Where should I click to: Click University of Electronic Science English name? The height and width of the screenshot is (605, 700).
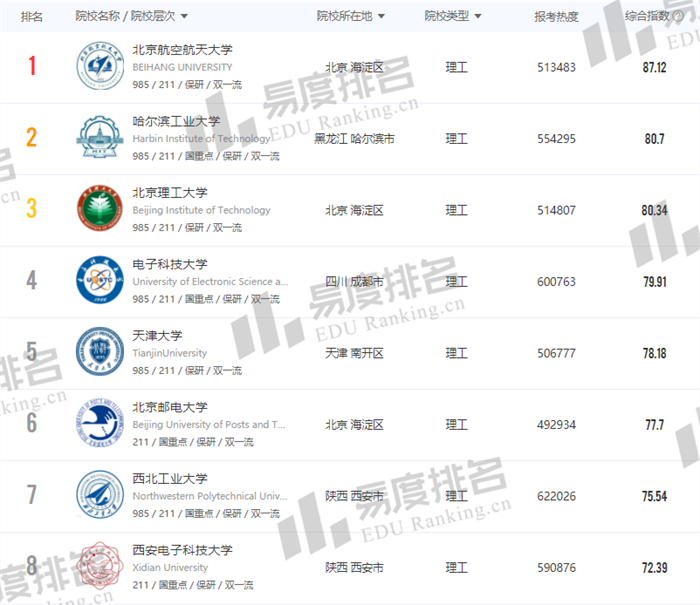coord(210,282)
